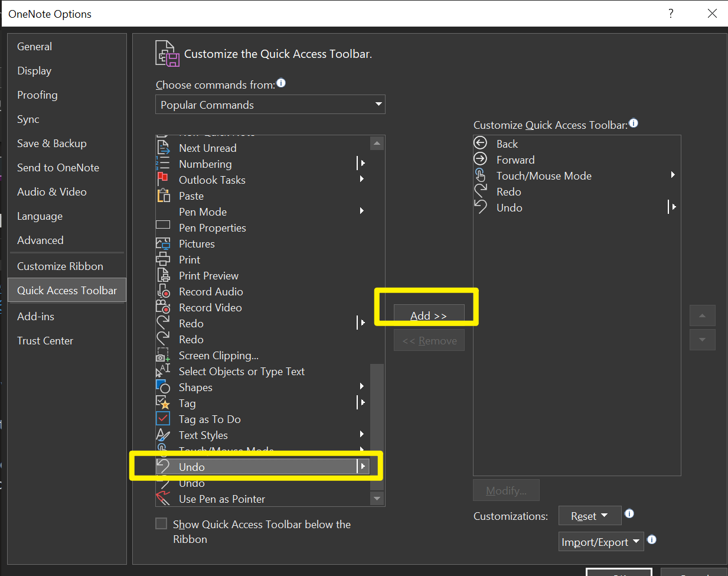
Task: Click the info icon next to Import/Export
Action: tap(652, 539)
